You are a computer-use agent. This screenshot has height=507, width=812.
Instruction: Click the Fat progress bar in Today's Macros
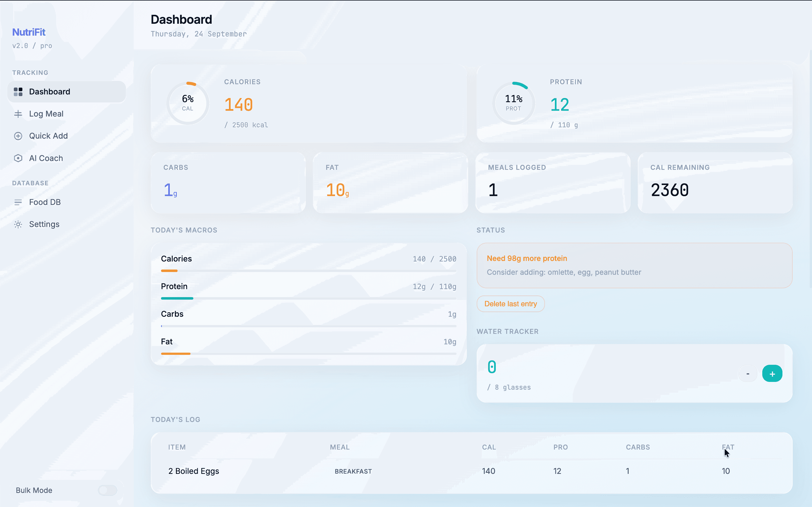point(309,353)
